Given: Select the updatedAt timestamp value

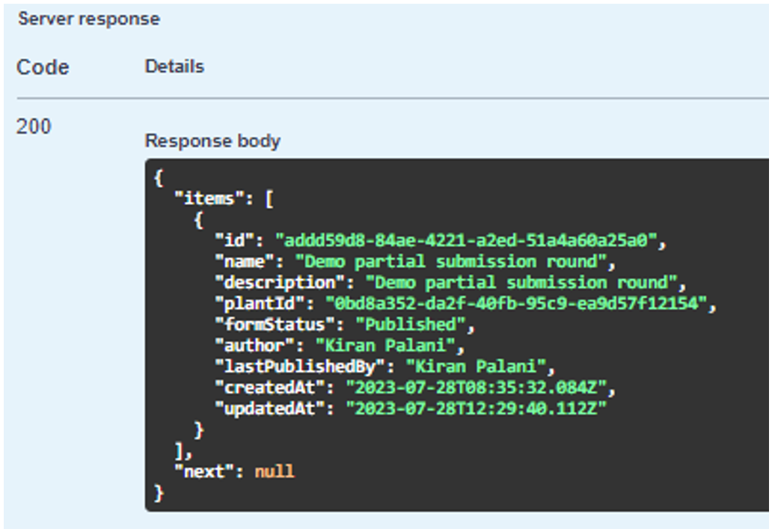Looking at the screenshot, I should click(x=475, y=409).
